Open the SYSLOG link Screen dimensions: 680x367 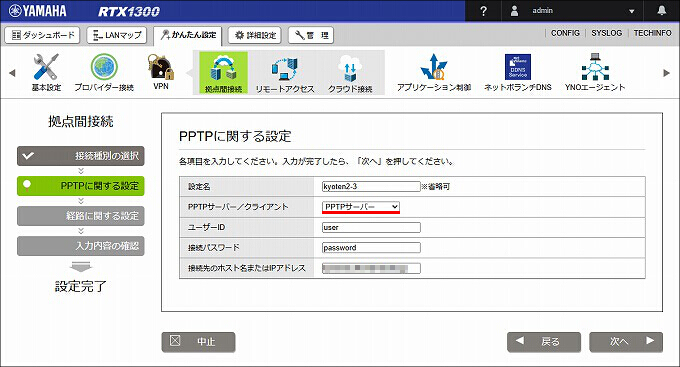pos(606,33)
